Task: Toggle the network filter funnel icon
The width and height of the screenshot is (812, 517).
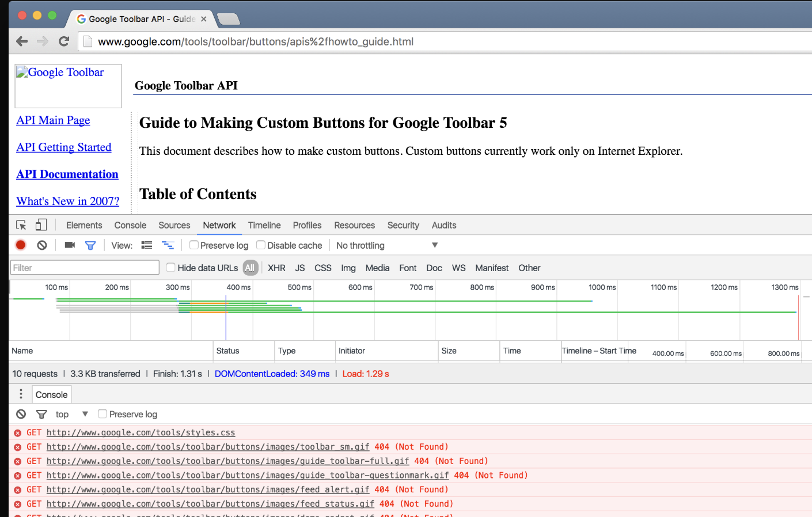Action: tap(90, 245)
